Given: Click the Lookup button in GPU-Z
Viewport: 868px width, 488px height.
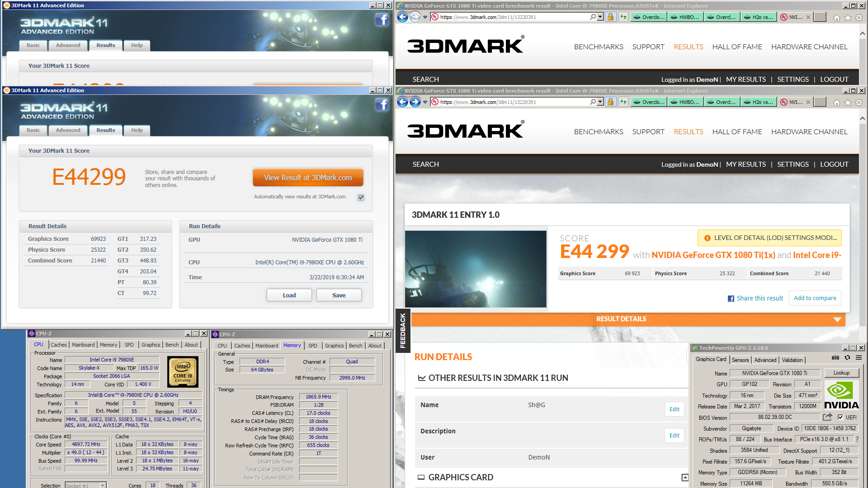Looking at the screenshot, I should click(841, 373).
